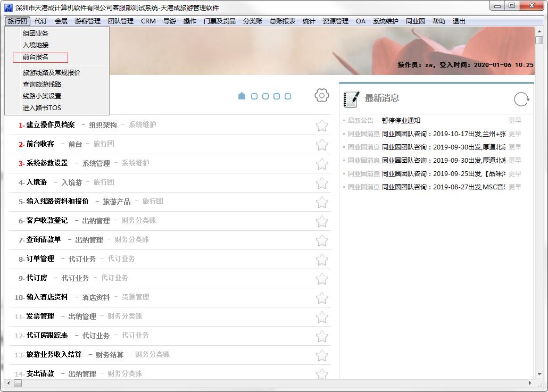Star the 订单管理 shortcut row
Viewport: 548px width, 392px height.
(321, 260)
